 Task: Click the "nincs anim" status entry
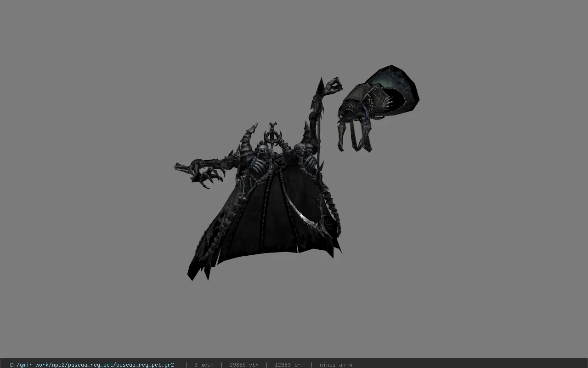[x=336, y=365]
